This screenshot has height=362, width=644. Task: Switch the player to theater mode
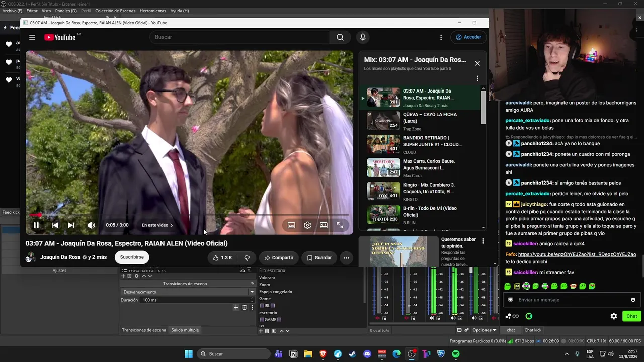324,225
